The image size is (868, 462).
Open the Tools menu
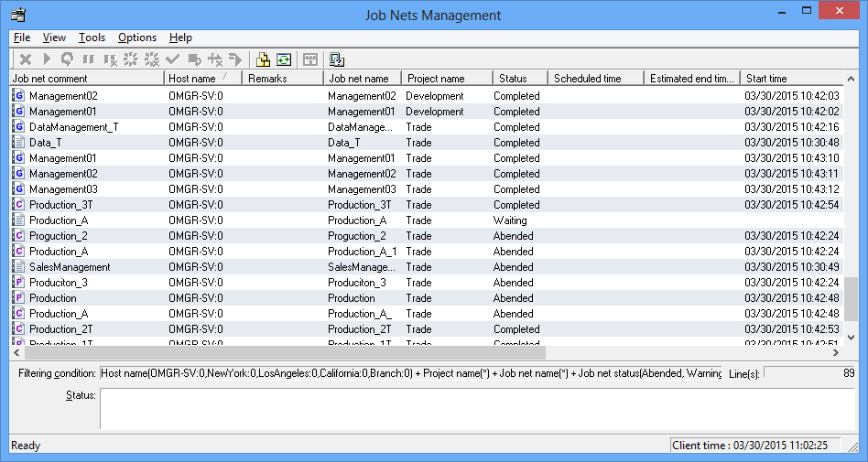pyautogui.click(x=92, y=38)
